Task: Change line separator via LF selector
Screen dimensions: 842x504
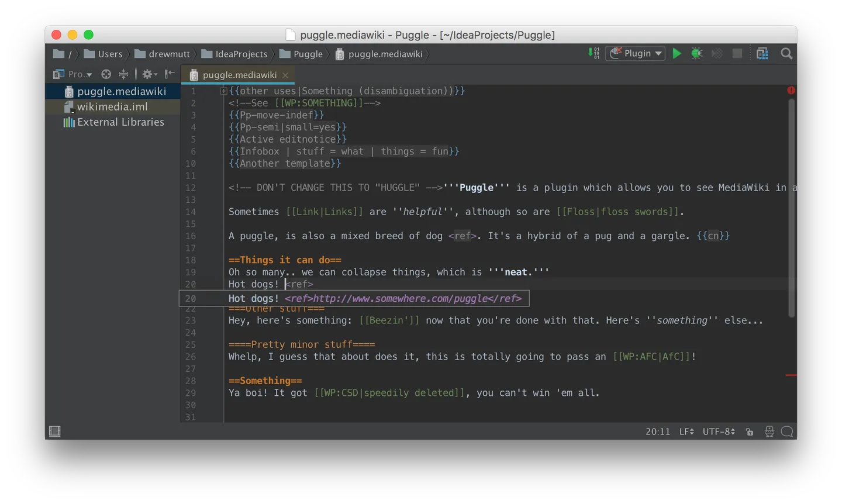Action: click(686, 431)
